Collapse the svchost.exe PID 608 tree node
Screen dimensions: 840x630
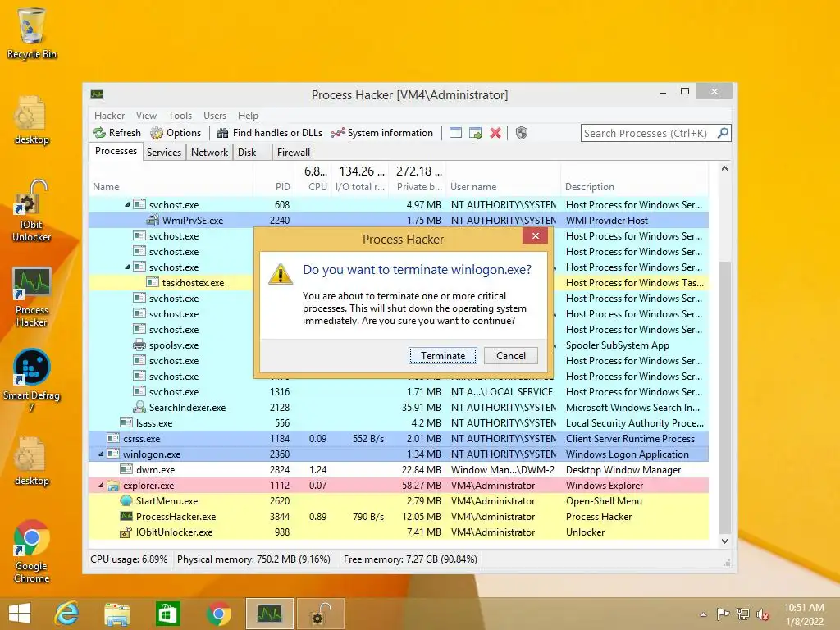(x=127, y=204)
